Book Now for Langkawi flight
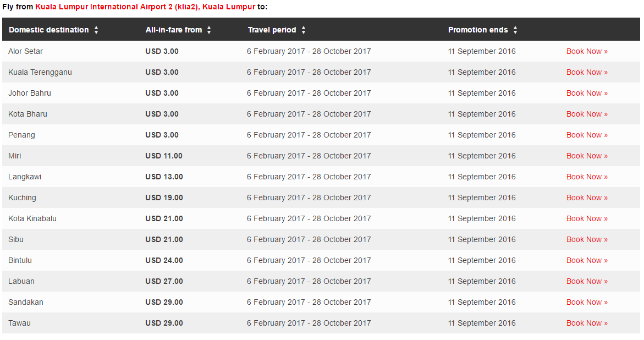Viewport: 644px width, 340px height. [587, 177]
